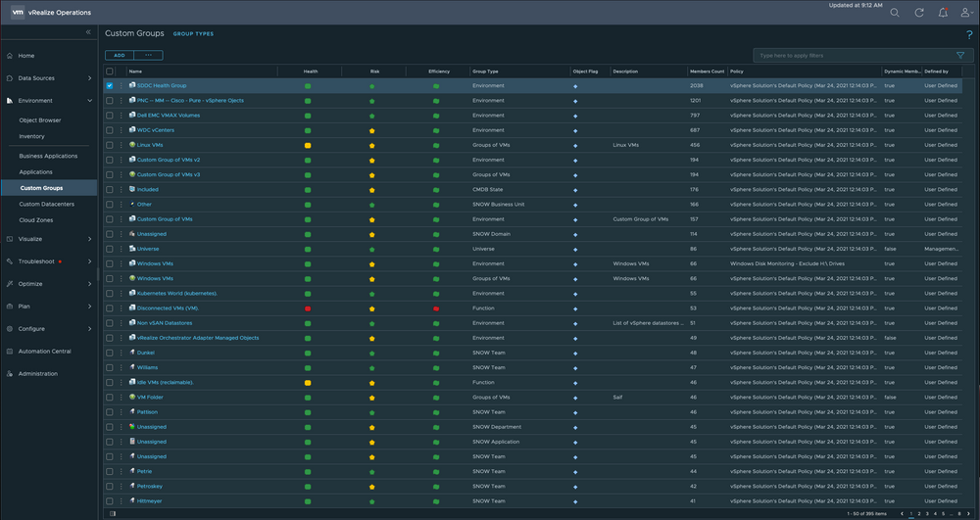Screen dimensions: 980x520
Task: Open the Petroskey group link
Action: 149,487
